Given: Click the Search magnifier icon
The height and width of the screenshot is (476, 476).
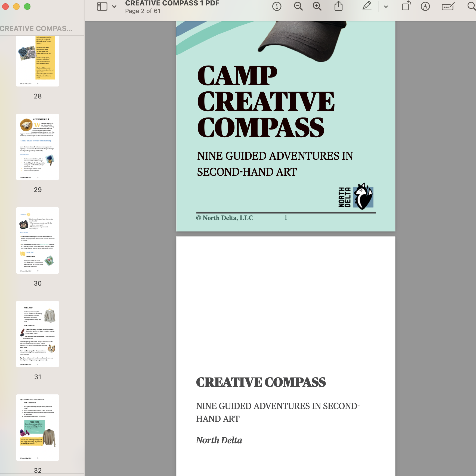Looking at the screenshot, I should (471, 6).
